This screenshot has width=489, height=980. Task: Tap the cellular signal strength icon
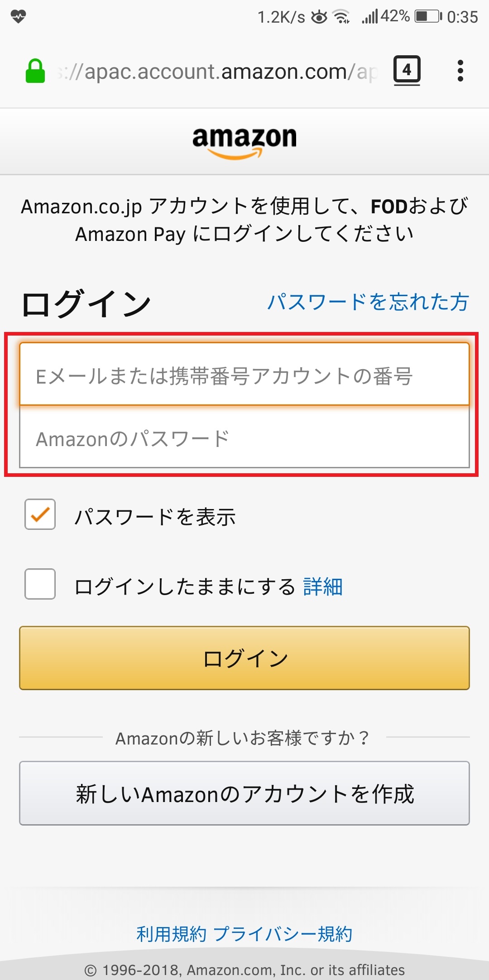coord(369,17)
